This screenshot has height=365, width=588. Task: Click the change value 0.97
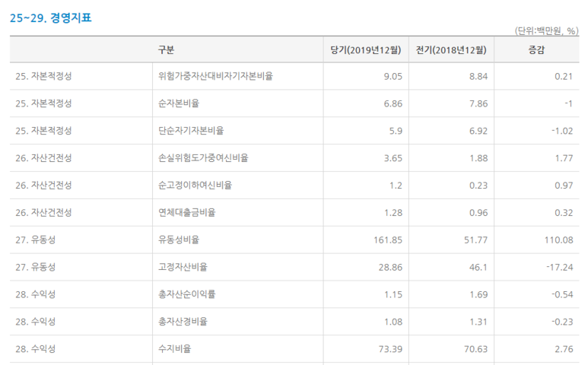click(x=564, y=186)
